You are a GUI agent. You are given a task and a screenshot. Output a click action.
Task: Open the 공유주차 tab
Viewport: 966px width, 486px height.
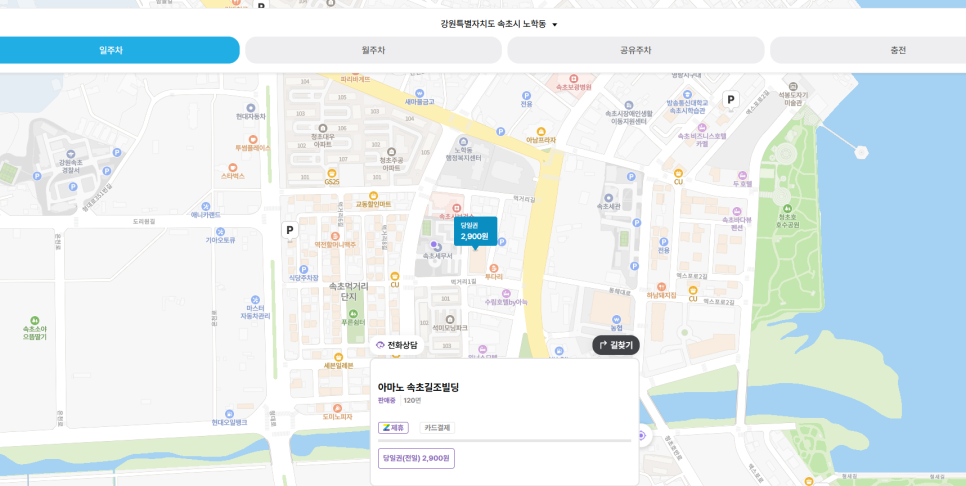click(636, 50)
